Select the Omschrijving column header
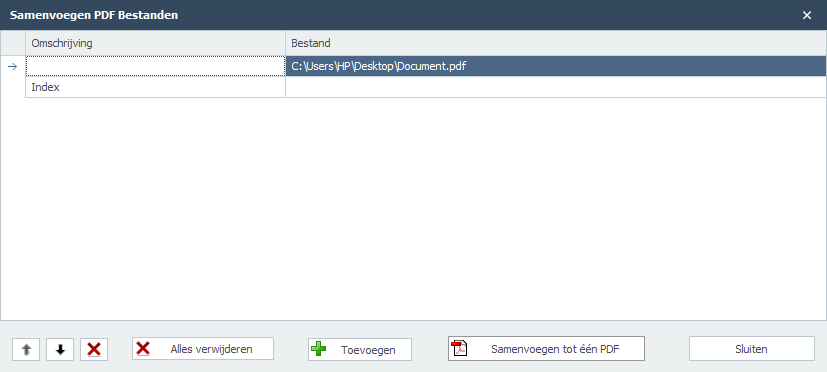Screen dimensions: 827x372 pos(156,43)
